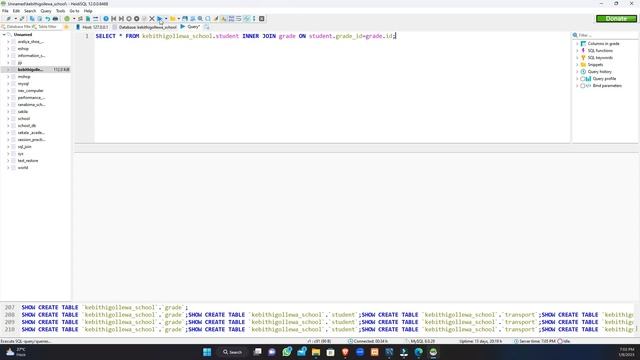Image resolution: width=640 pixels, height=360 pixels.
Task: Select the test_restore database
Action: [28, 161]
